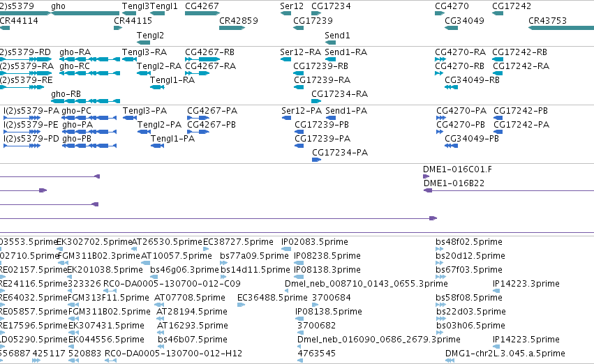Select the CG17234-PA protein label
The image size is (594, 364).
340,153
